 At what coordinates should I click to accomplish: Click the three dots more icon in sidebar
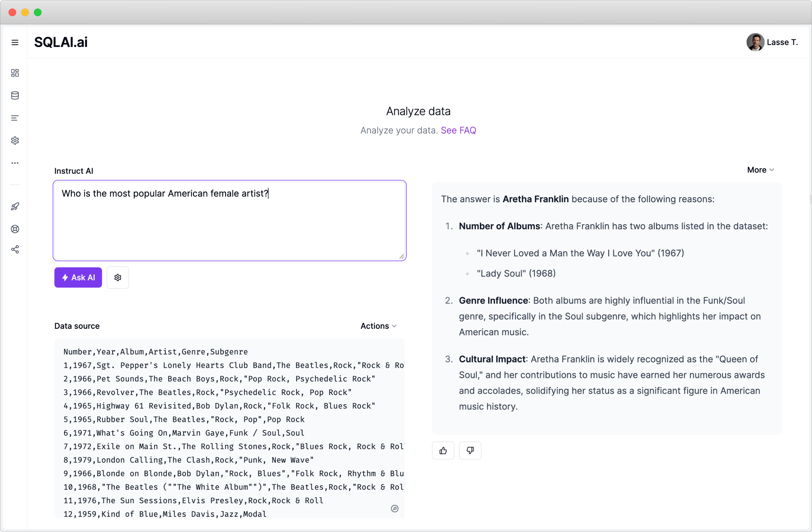(15, 163)
